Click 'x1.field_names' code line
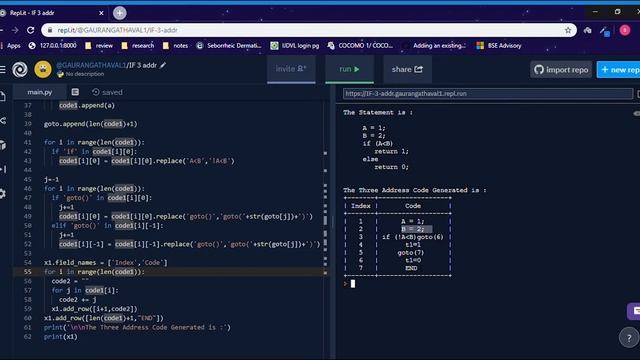The image size is (640, 360). [106, 262]
